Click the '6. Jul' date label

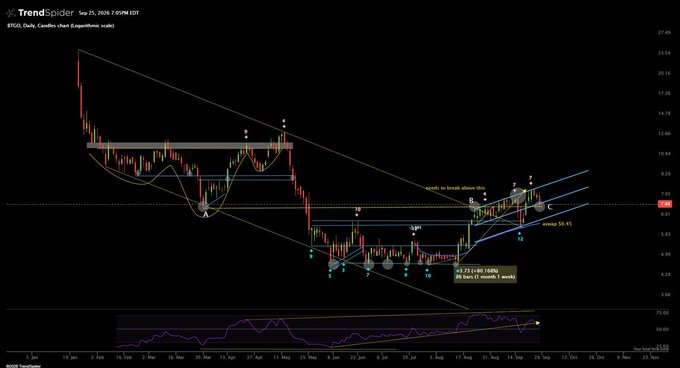(382, 358)
